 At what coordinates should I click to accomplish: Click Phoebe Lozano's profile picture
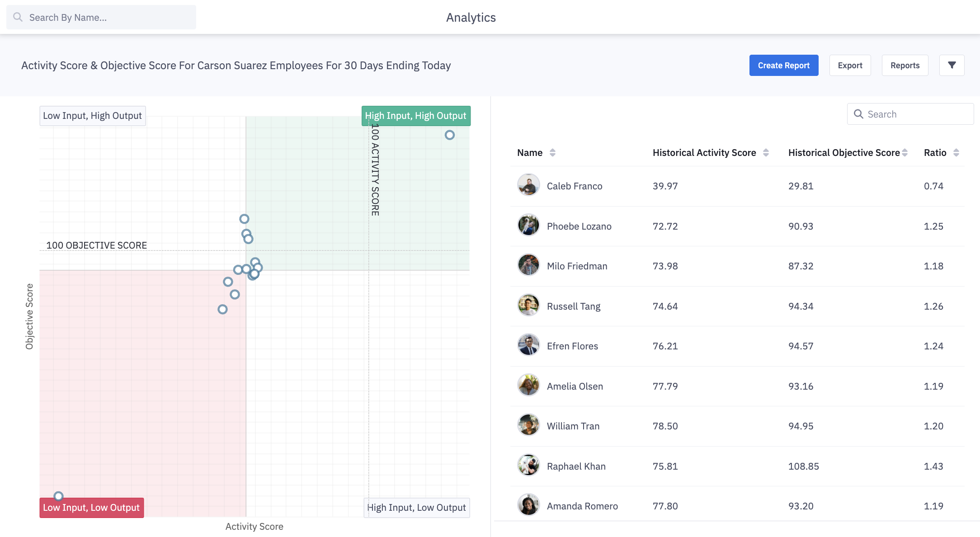[x=528, y=226]
